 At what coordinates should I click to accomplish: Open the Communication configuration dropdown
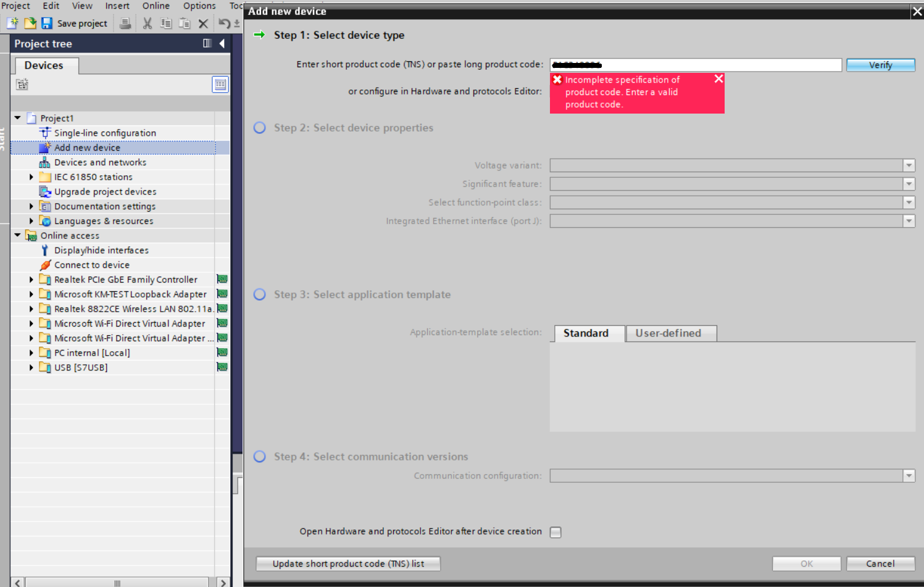[909, 476]
